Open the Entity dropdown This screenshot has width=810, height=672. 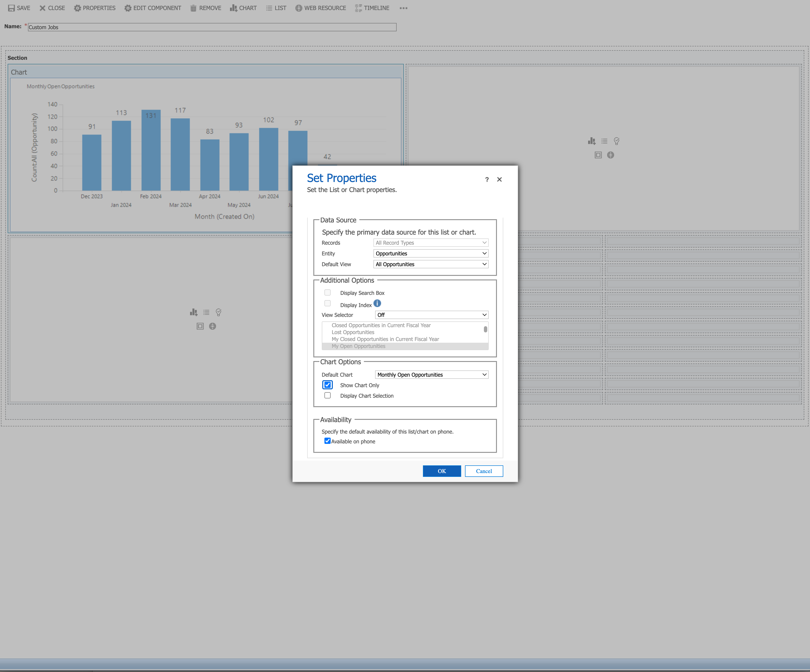point(431,253)
